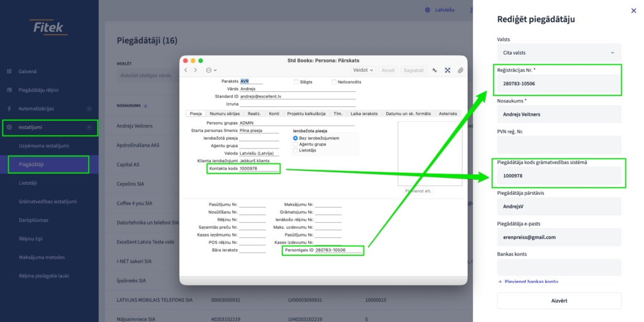Switch to the Realiz. tab
The width and height of the screenshot is (644, 322).
click(254, 114)
